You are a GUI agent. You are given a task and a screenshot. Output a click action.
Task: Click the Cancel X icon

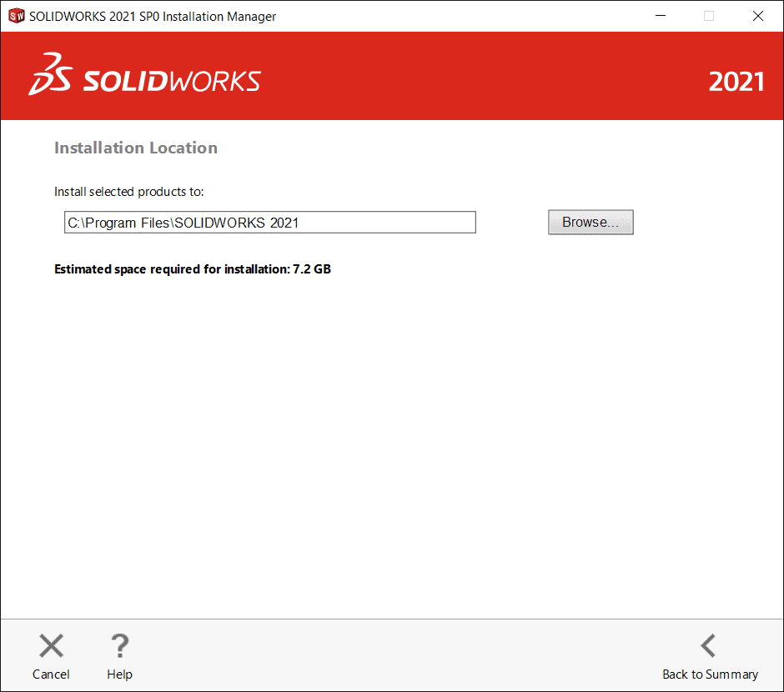click(52, 646)
